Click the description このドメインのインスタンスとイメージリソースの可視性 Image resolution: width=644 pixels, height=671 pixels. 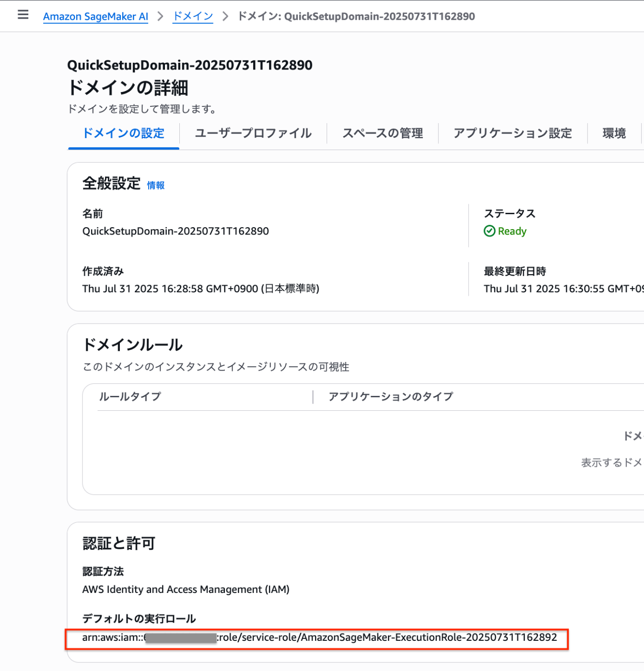coord(216,367)
